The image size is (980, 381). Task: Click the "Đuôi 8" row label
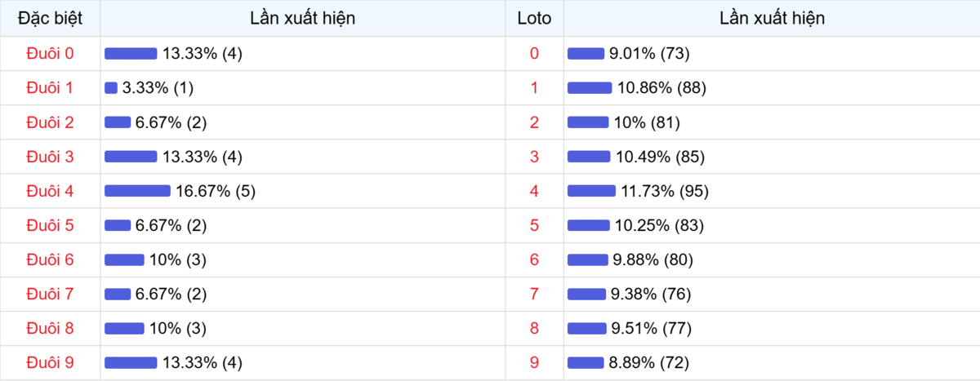(50, 328)
